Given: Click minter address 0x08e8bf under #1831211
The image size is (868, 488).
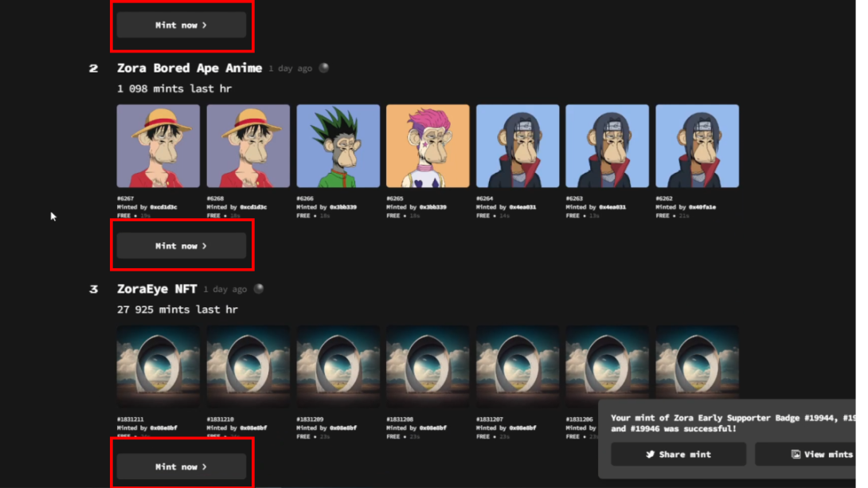Looking at the screenshot, I should [x=163, y=427].
